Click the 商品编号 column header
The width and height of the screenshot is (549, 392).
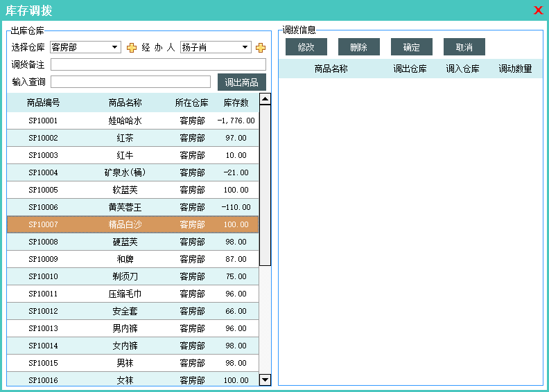[x=43, y=103]
